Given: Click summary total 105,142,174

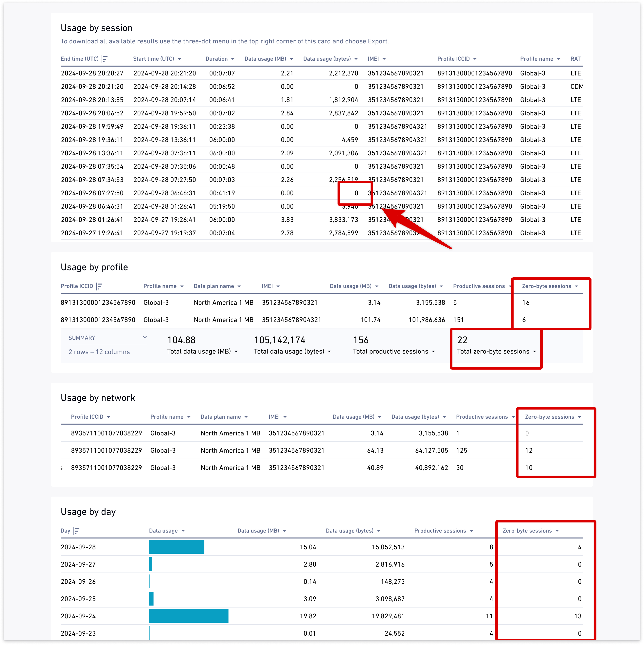Looking at the screenshot, I should 280,340.
